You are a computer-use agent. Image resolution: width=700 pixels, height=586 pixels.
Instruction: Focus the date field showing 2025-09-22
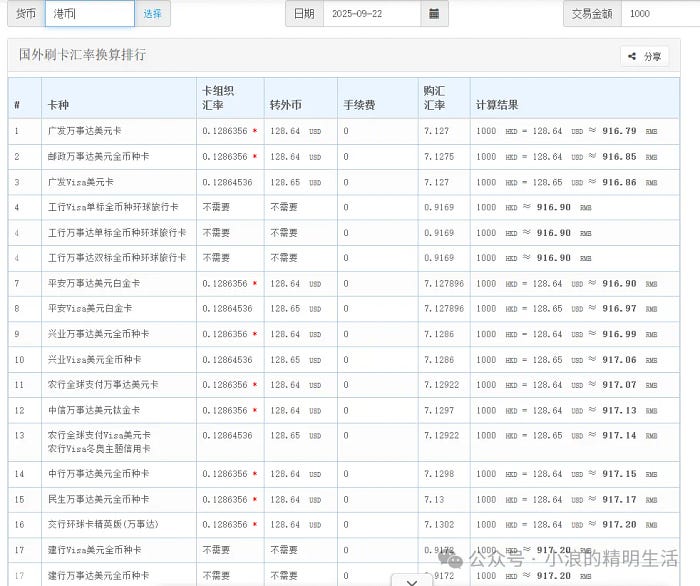pyautogui.click(x=372, y=14)
